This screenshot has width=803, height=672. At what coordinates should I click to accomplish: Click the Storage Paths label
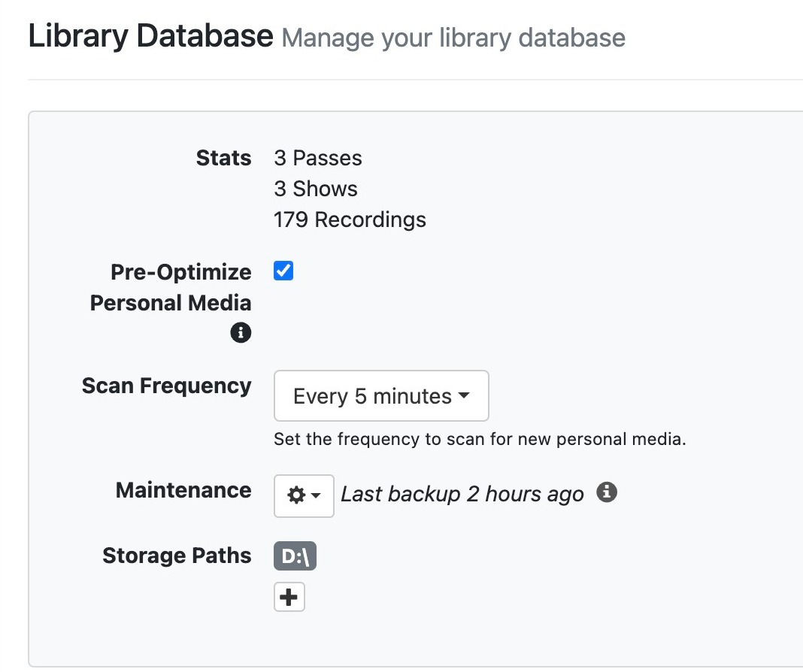[x=177, y=555]
